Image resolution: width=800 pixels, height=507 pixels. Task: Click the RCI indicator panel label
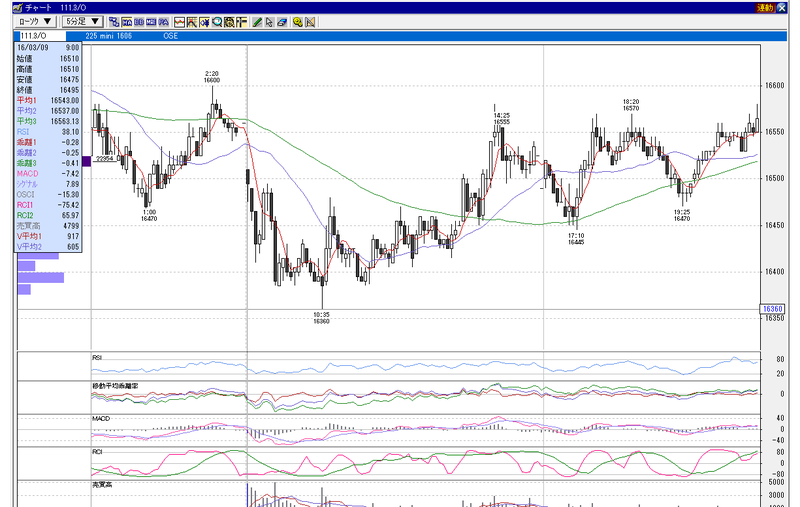97,450
